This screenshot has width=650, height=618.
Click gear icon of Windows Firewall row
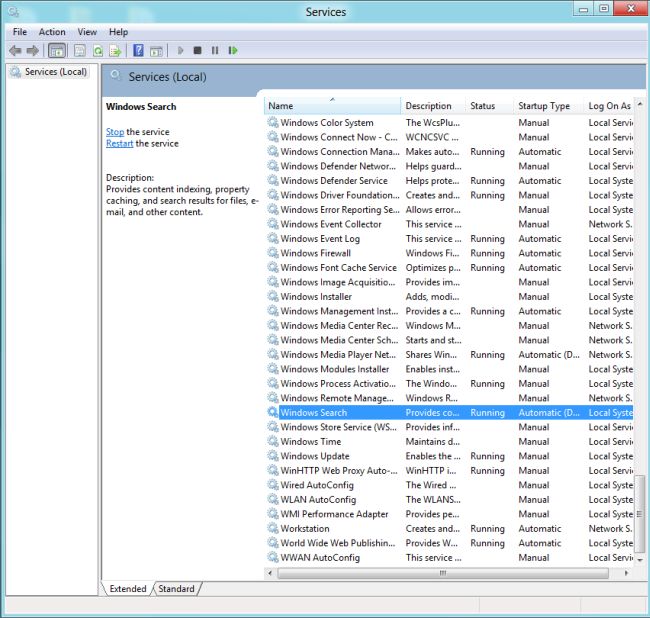[273, 253]
